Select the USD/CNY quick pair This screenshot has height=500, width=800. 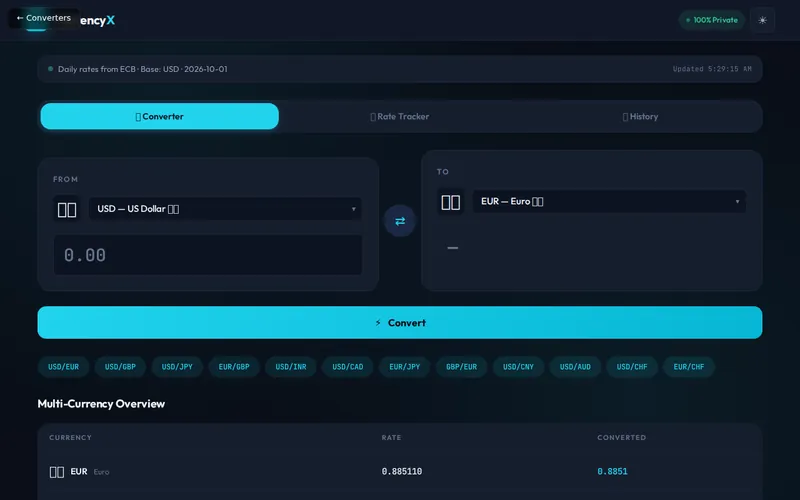pos(518,367)
